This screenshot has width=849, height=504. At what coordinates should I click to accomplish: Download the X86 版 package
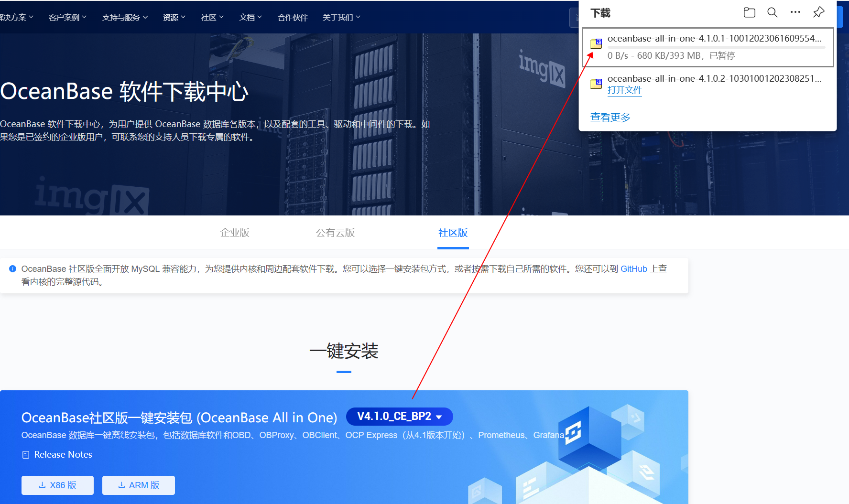[x=57, y=485]
